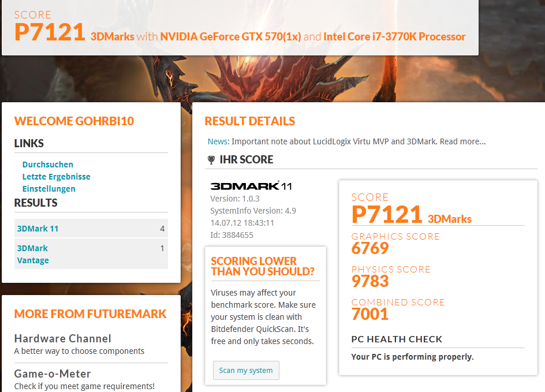Select 3DMark 11 results row
This screenshot has width=545, height=392.
(x=91, y=228)
